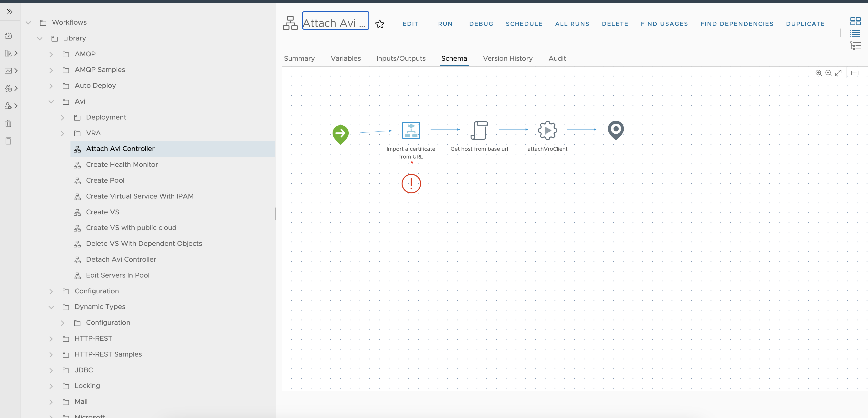
Task: Toggle the keyboard shortcuts icon
Action: 855,73
